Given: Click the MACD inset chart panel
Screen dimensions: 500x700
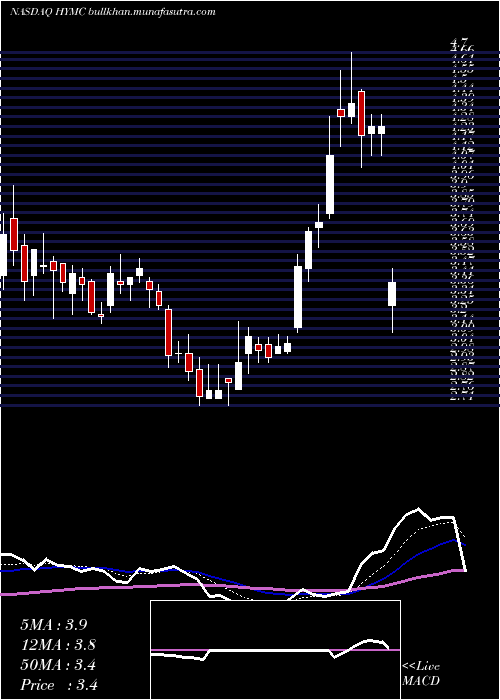Looking at the screenshot, I should 275,650.
